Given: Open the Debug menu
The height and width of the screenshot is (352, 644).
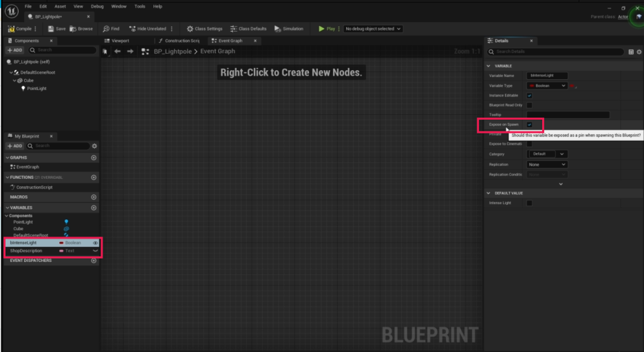Looking at the screenshot, I should (x=97, y=7).
